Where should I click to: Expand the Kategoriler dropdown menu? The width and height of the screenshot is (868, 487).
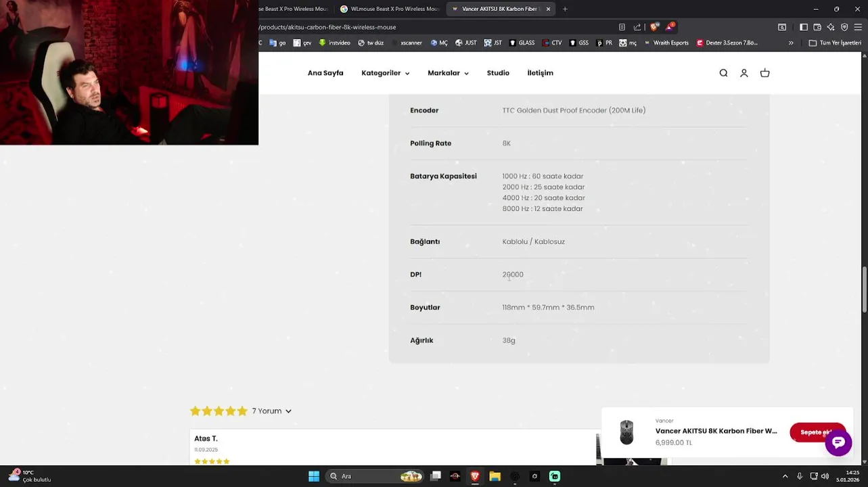click(385, 73)
